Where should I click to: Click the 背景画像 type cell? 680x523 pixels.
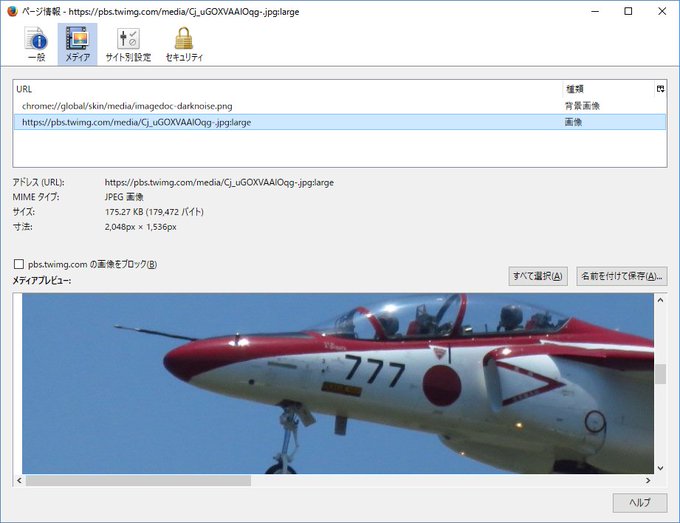(x=582, y=106)
